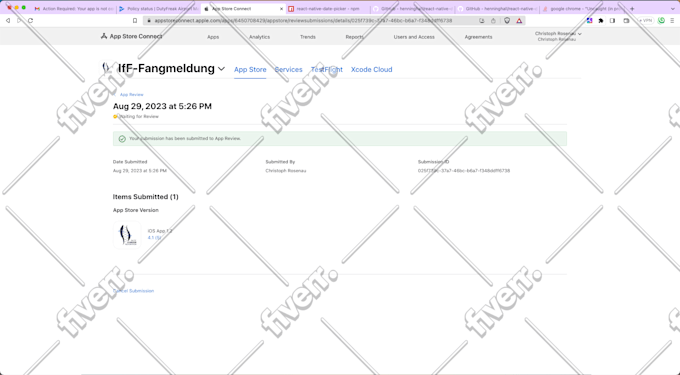Switch to the react-native-date-picker npm tab
Image resolution: width=680 pixels, height=375 pixels.
coord(328,9)
